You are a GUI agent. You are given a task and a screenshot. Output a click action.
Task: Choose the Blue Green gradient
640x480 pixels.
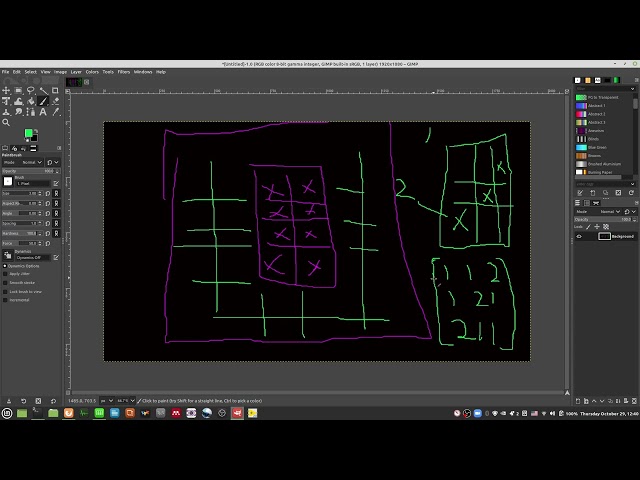(x=603, y=147)
